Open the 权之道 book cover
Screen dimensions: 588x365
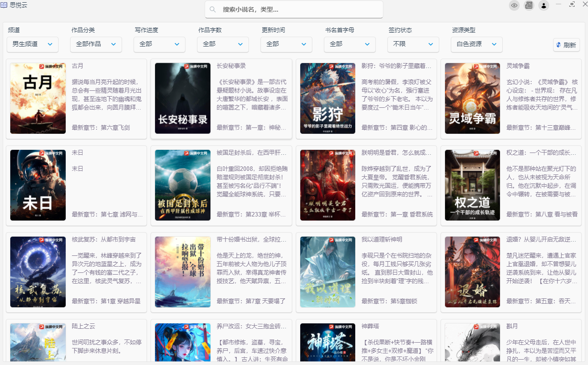[472, 185]
